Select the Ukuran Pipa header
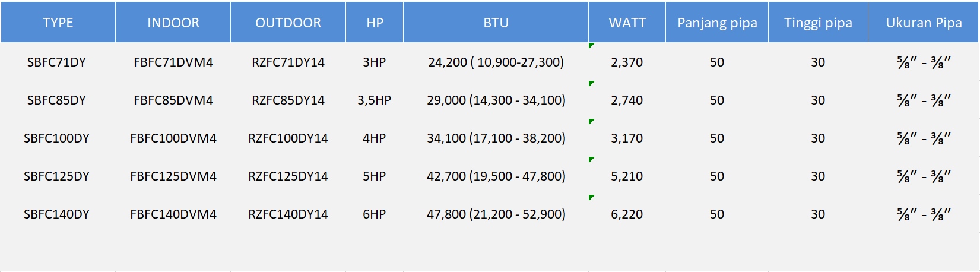Screen dimensions: 980x272 click(x=924, y=23)
